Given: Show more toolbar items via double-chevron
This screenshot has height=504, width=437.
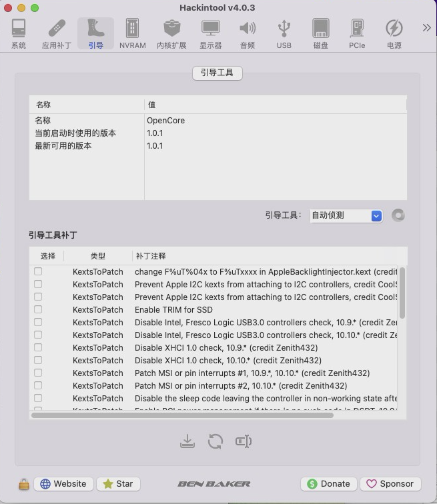Looking at the screenshot, I should (426, 27).
